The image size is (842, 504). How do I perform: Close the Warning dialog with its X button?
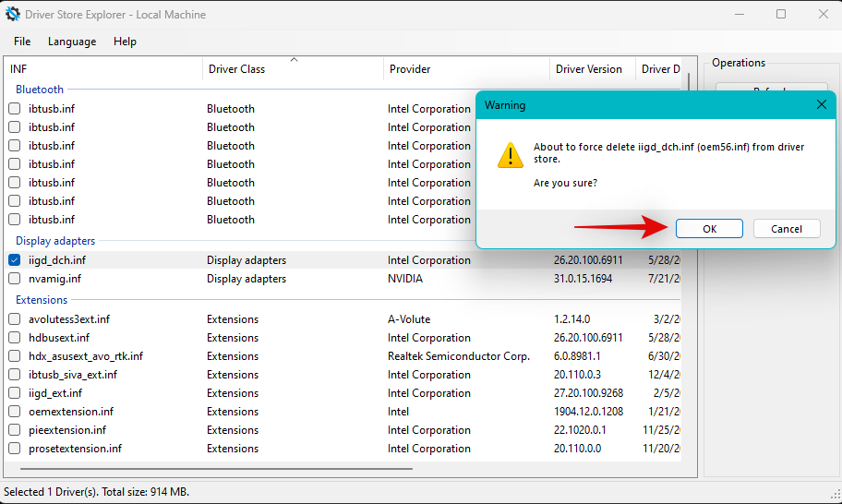coord(821,104)
